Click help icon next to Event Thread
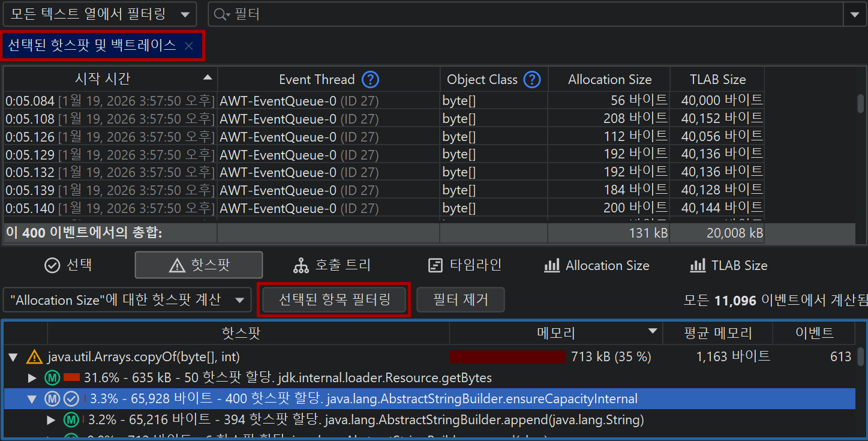The image size is (868, 441). pos(371,79)
